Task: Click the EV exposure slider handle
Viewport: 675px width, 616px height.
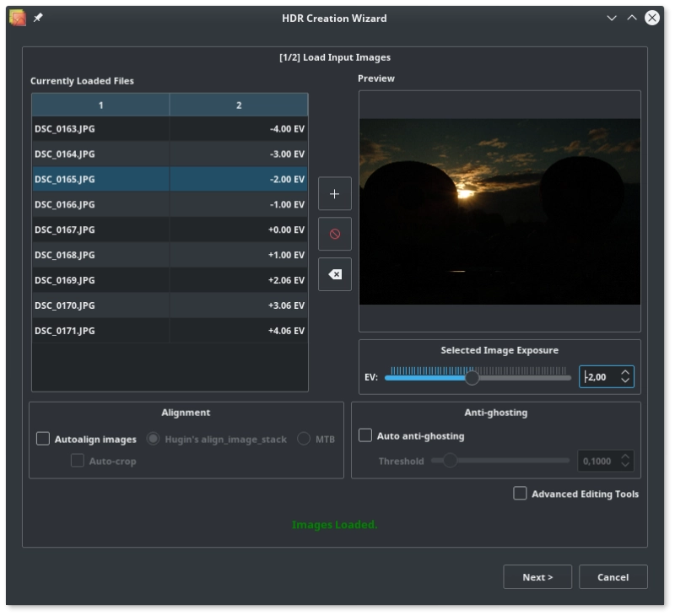Action: [472, 378]
